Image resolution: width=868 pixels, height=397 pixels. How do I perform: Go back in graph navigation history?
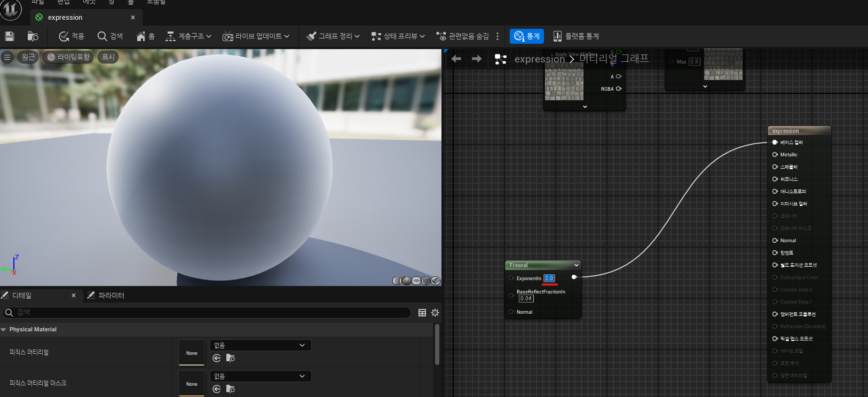click(456, 59)
